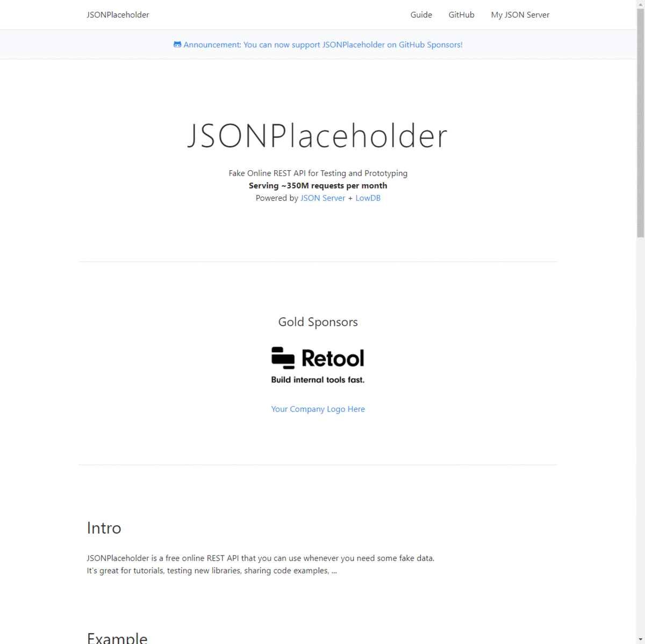Click the JSONPlaceholder brand link in navbar
This screenshot has width=645, height=644.
118,15
